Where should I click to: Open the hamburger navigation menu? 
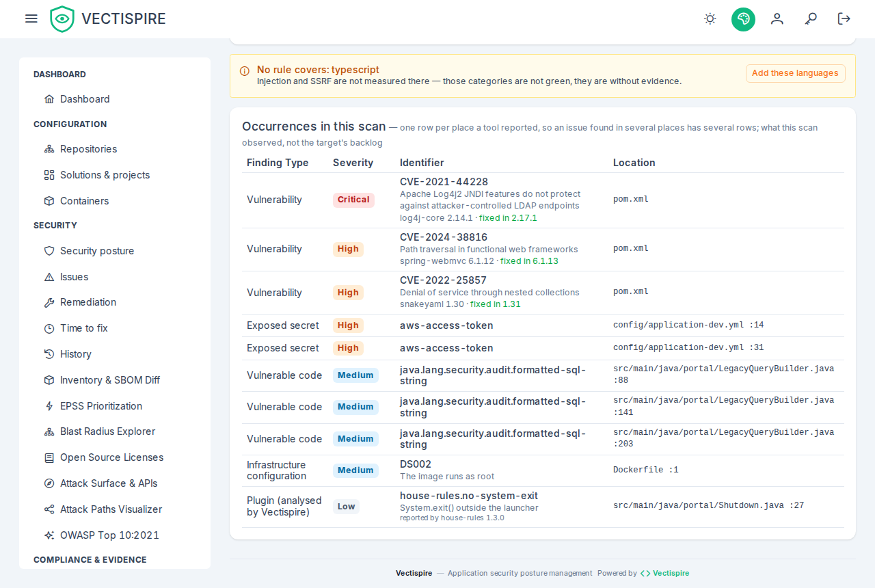[x=31, y=18]
